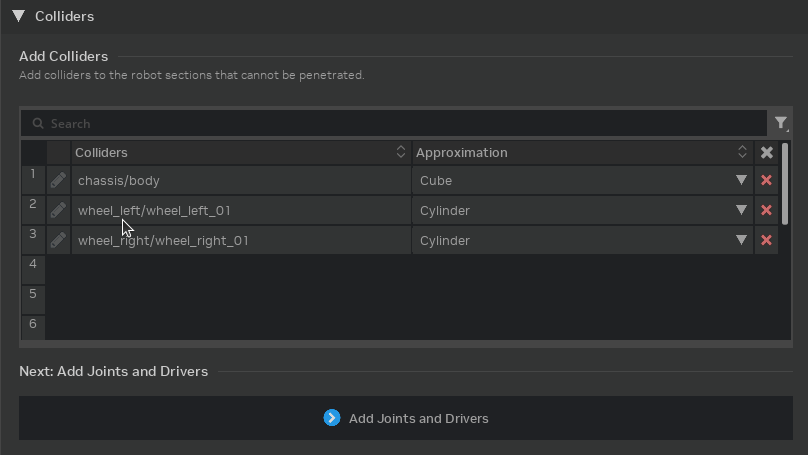Open Approximation dropdown for wheel_left
Image resolution: width=808 pixels, height=455 pixels.
(741, 211)
